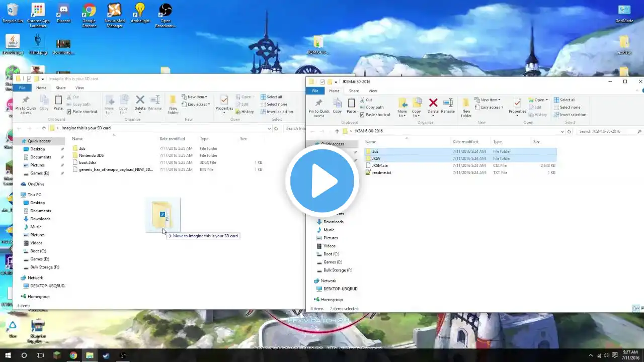Open Home tab in SD card window
This screenshot has height=362, width=644.
(41, 87)
